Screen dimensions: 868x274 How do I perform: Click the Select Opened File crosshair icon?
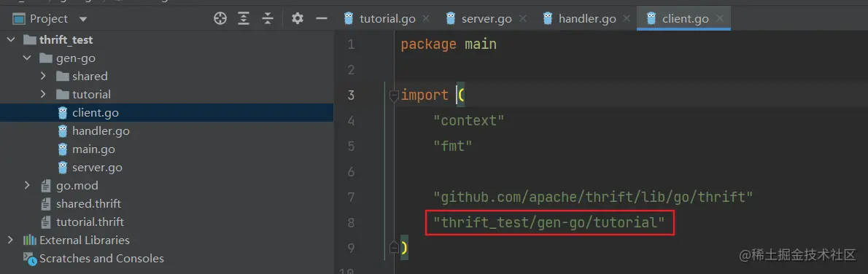pos(220,19)
